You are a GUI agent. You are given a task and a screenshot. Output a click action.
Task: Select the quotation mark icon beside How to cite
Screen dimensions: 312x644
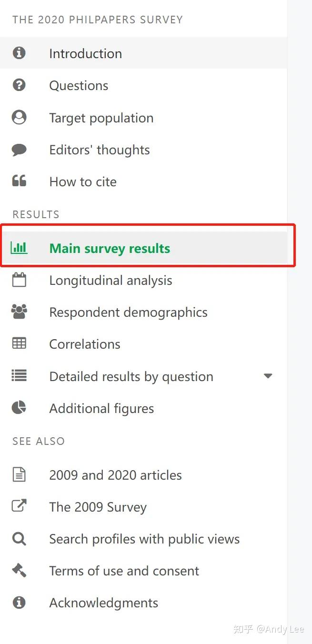click(19, 181)
